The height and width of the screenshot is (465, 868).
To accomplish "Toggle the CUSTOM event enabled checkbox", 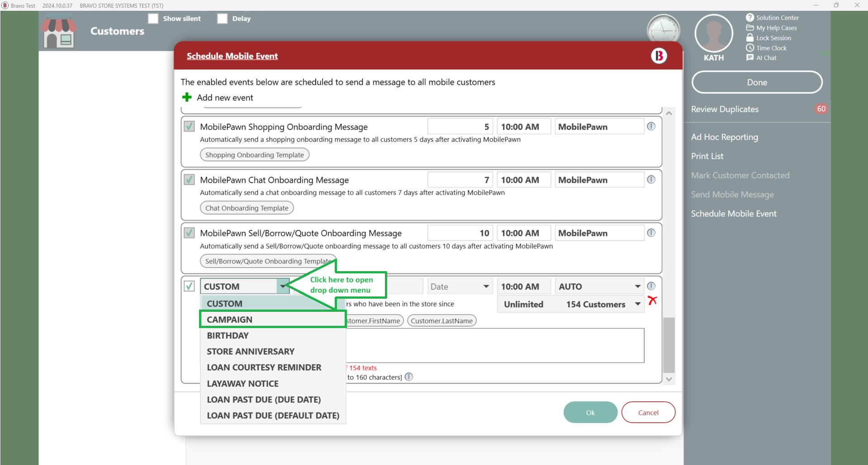I will (189, 286).
